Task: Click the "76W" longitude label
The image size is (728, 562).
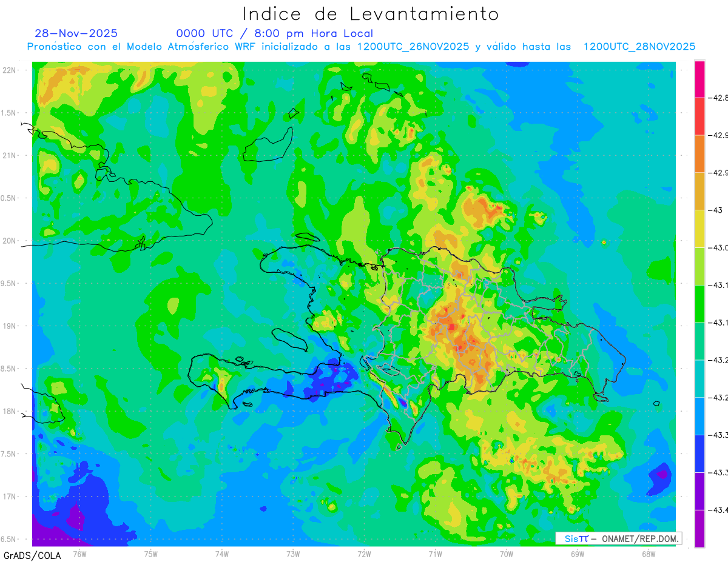Action: [x=79, y=554]
